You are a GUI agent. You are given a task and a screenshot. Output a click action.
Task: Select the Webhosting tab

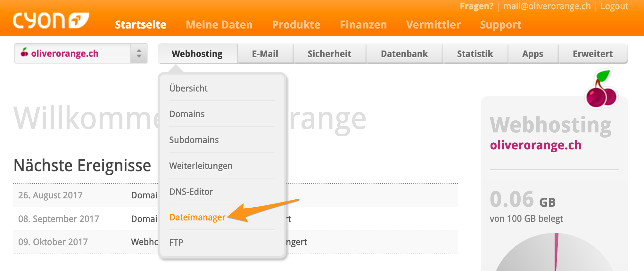[x=197, y=54]
